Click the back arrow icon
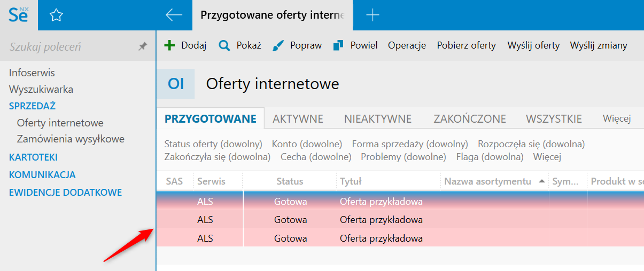The width and height of the screenshot is (644, 271). [x=174, y=15]
